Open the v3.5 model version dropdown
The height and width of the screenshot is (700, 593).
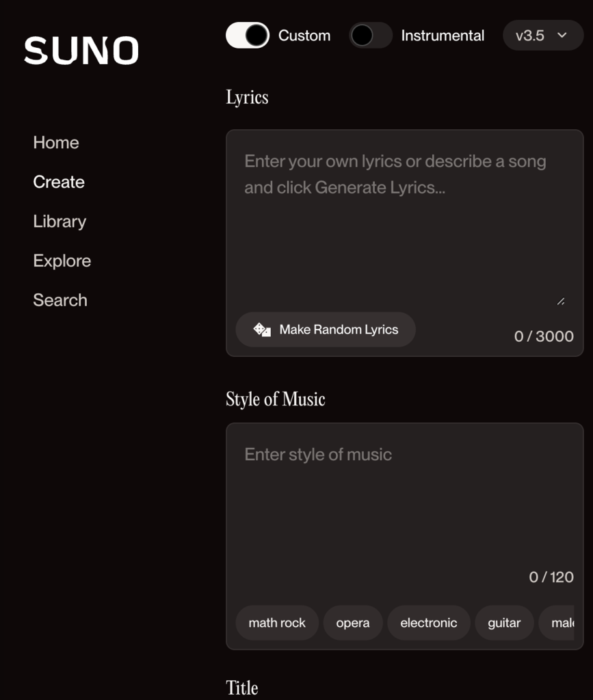[542, 36]
